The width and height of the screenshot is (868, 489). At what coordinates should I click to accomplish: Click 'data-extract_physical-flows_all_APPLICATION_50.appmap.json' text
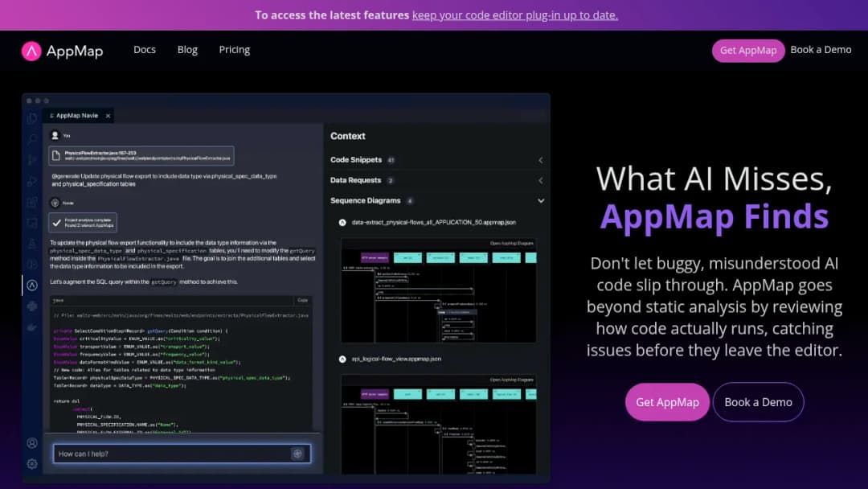coord(433,222)
